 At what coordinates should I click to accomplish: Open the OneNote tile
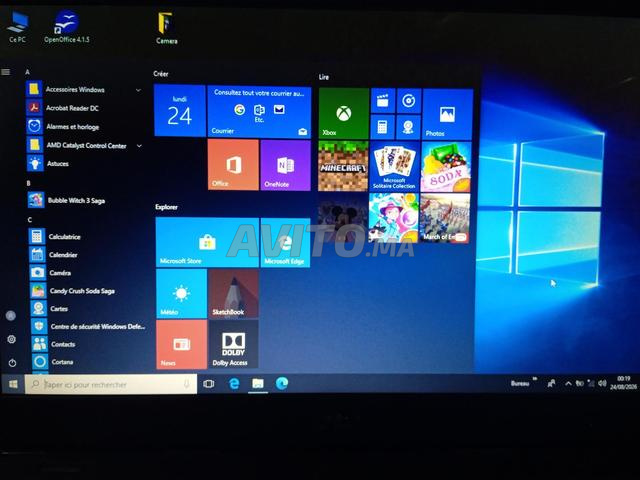click(x=285, y=165)
